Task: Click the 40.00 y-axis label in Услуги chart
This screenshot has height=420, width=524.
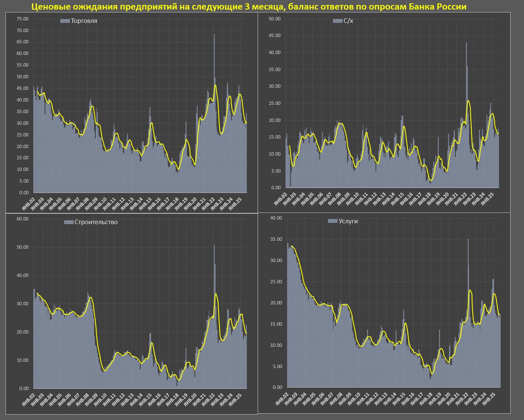Action: point(276,218)
